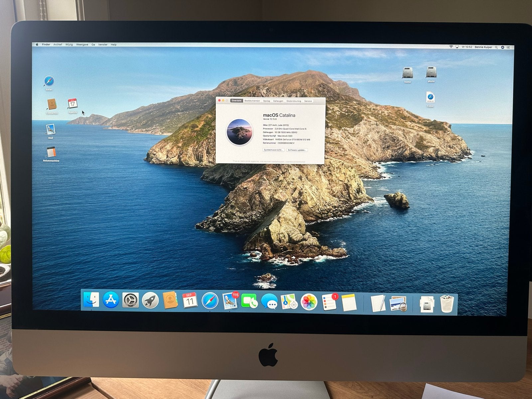Click the Software-update button
This screenshot has width=532, height=399.
(297, 150)
